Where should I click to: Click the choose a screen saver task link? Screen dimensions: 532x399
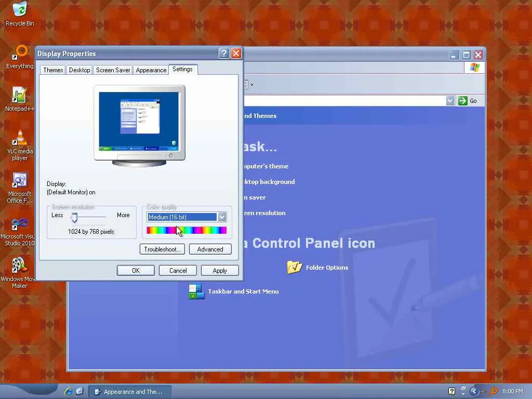(x=255, y=197)
